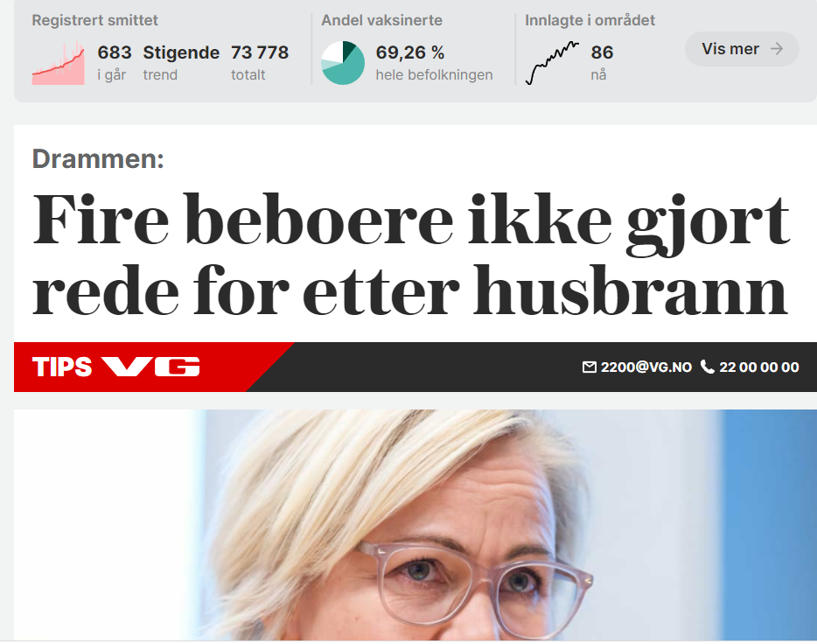Click the vaccination pie chart
Viewport: 817px width, 644px height.
[342, 63]
